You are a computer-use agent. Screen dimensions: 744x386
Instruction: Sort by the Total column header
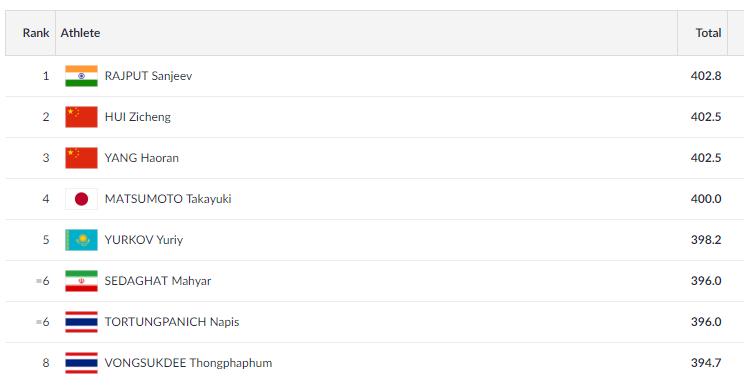[x=708, y=33]
